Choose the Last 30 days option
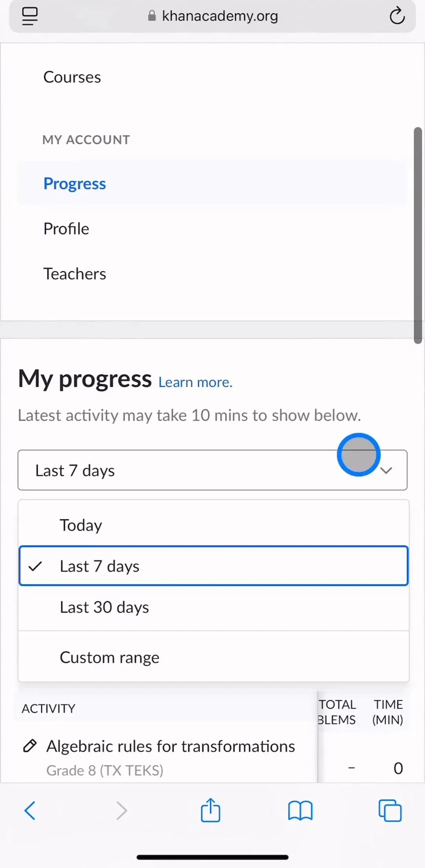The height and width of the screenshot is (868, 425). (x=213, y=607)
